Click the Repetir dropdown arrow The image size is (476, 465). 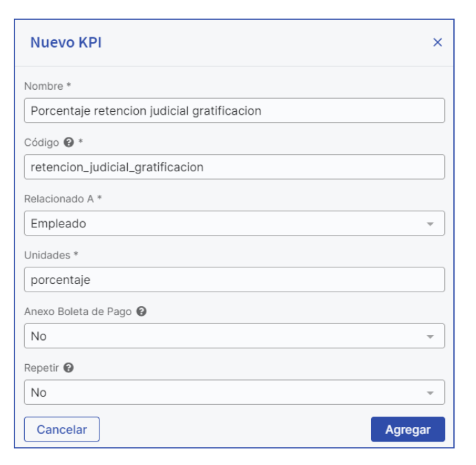[430, 392]
